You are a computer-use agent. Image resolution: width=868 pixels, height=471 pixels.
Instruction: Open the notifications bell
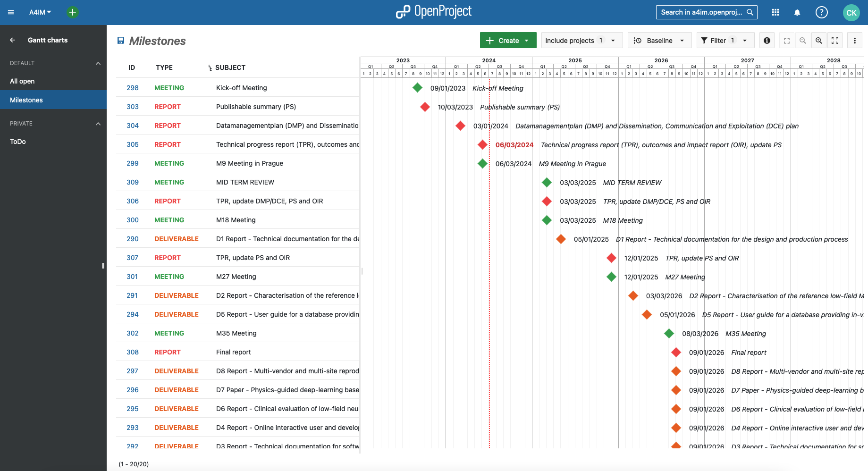[797, 12]
